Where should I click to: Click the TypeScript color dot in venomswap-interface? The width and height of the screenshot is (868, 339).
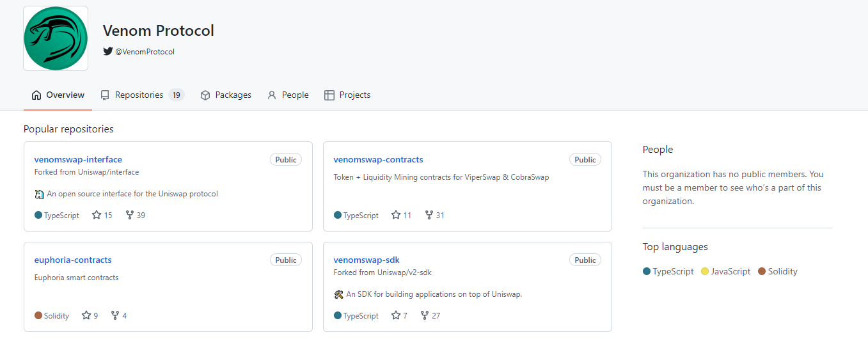38,216
